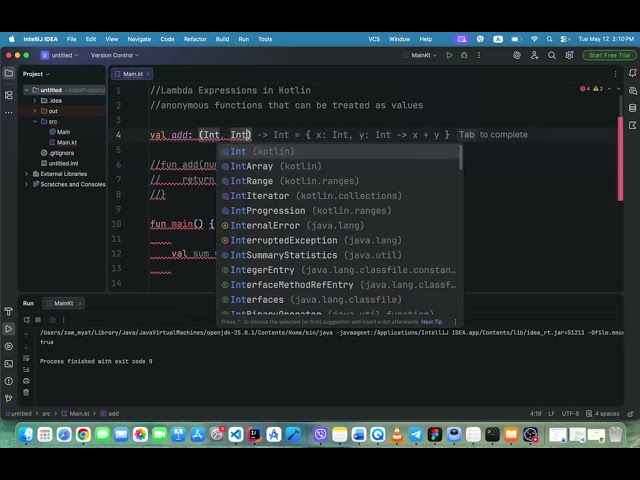Run the MainKt configuration

pyautogui.click(x=449, y=55)
